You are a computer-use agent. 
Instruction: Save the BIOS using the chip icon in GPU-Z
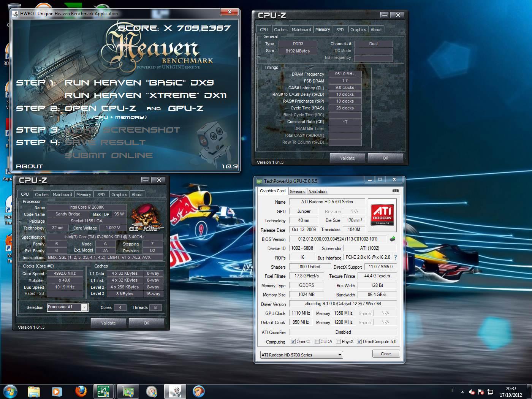coord(393,239)
